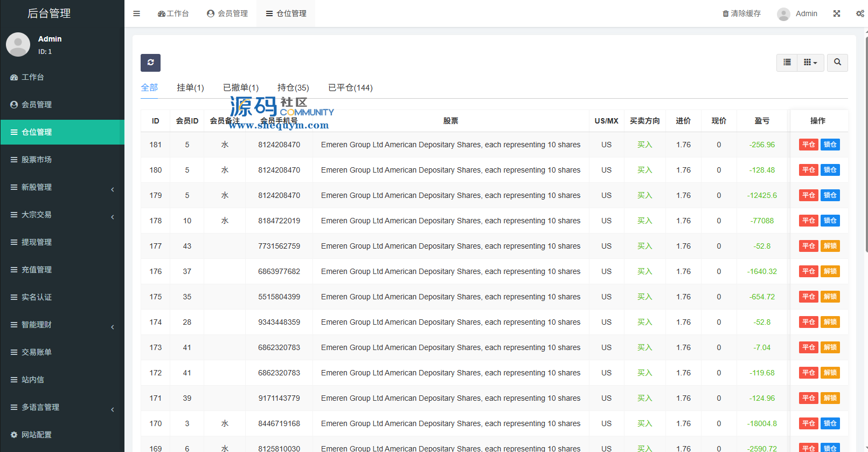Switch to the 已平仓(144) tab
This screenshot has width=868, height=452.
pos(350,87)
